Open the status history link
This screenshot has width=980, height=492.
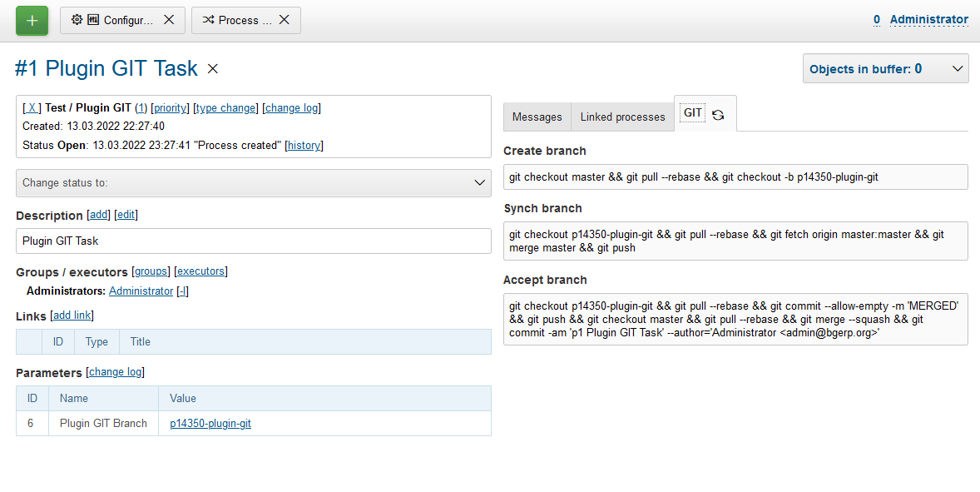(304, 145)
